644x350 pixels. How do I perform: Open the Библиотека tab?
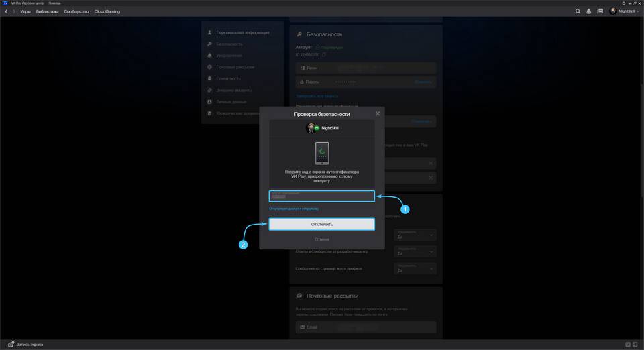(47, 11)
